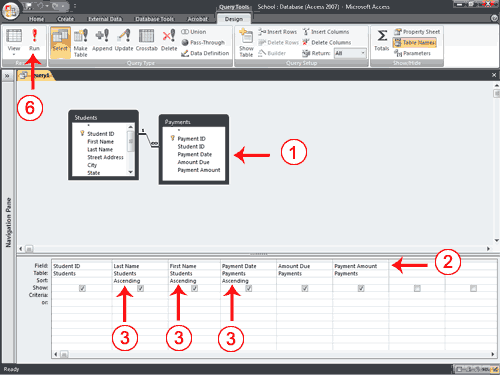Expand the View button dropdown arrow
Image resolution: width=500 pixels, height=375 pixels.
point(14,54)
